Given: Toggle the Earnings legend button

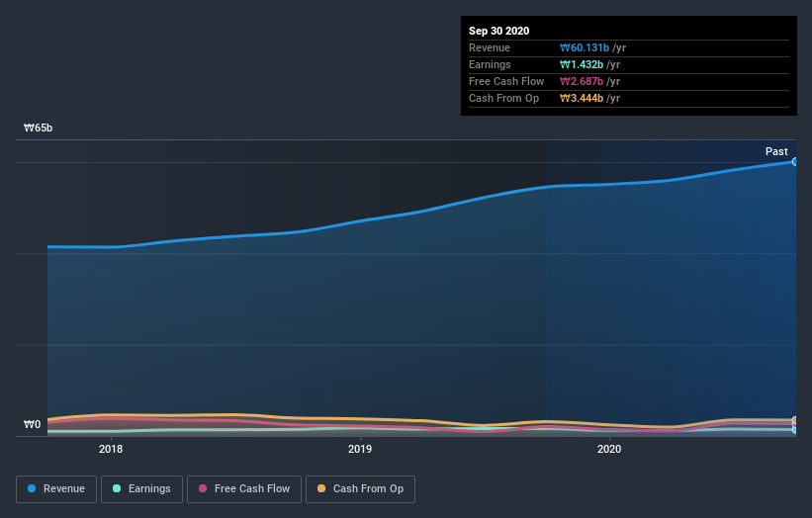Looking at the screenshot, I should pos(141,489).
